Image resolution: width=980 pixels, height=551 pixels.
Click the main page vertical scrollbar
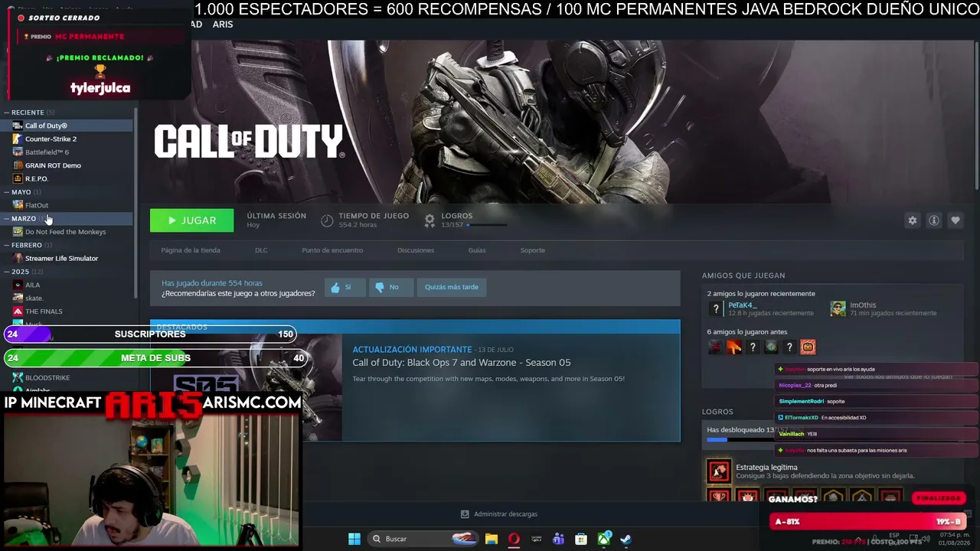coord(977,115)
